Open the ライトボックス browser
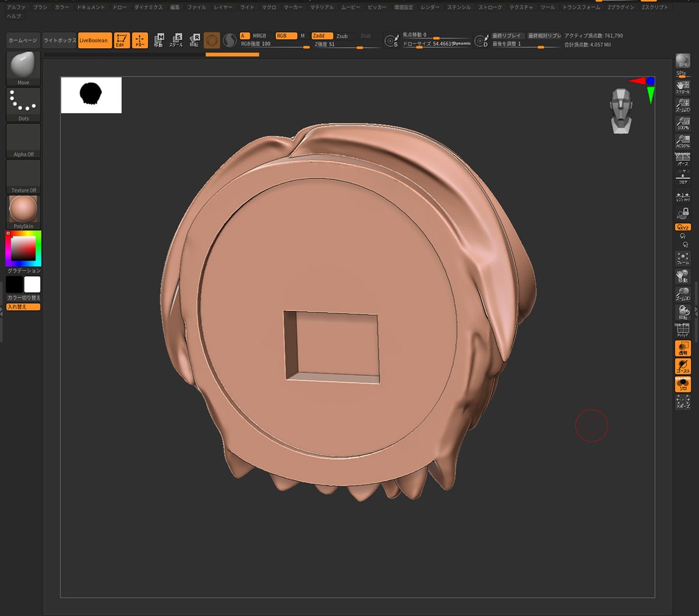The height and width of the screenshot is (616, 699). (x=59, y=40)
